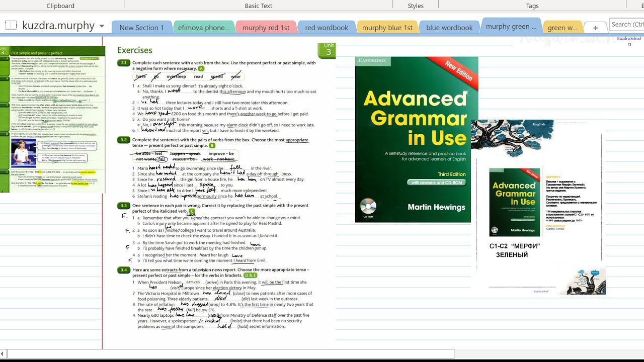Click the 'Clipboard' ribbon group label
This screenshot has height=362, width=644.
click(60, 6)
